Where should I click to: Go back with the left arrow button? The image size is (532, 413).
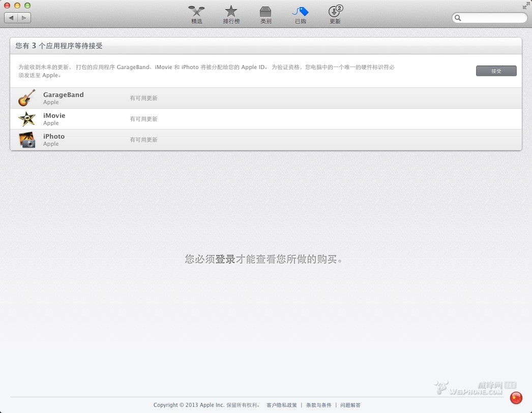pyautogui.click(x=11, y=18)
